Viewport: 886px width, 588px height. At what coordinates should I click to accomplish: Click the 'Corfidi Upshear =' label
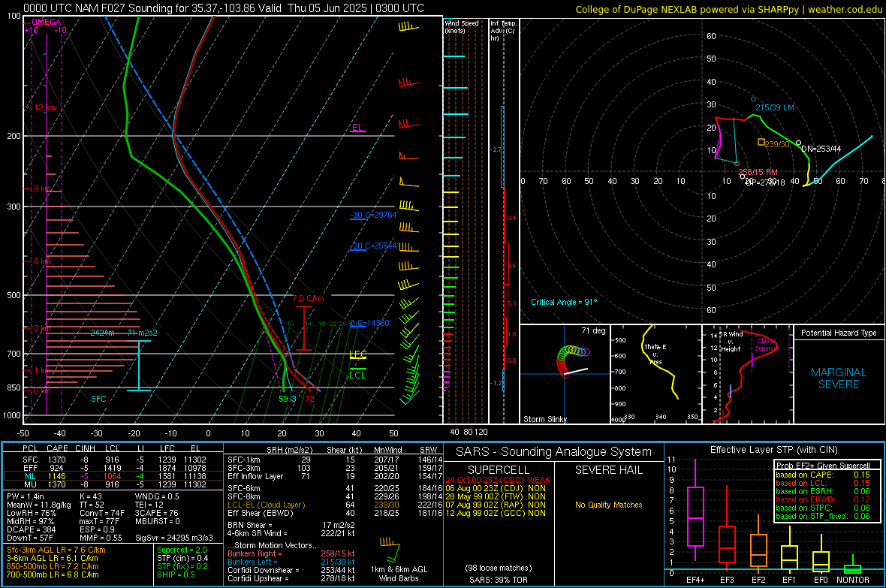click(258, 578)
